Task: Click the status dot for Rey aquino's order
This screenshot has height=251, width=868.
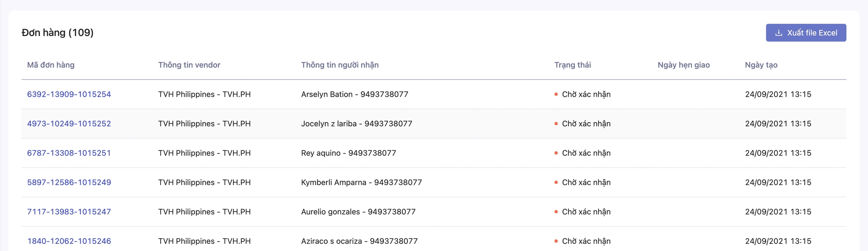Action: 556,153
